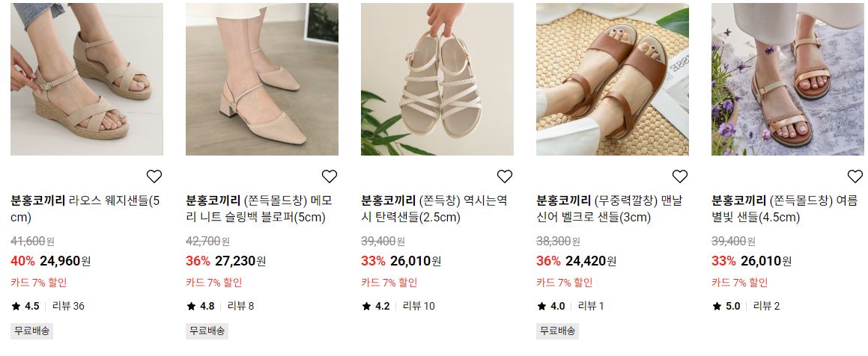Click star rating 4.5 on wedge sandal
The height and width of the screenshot is (356, 868).
point(25,306)
